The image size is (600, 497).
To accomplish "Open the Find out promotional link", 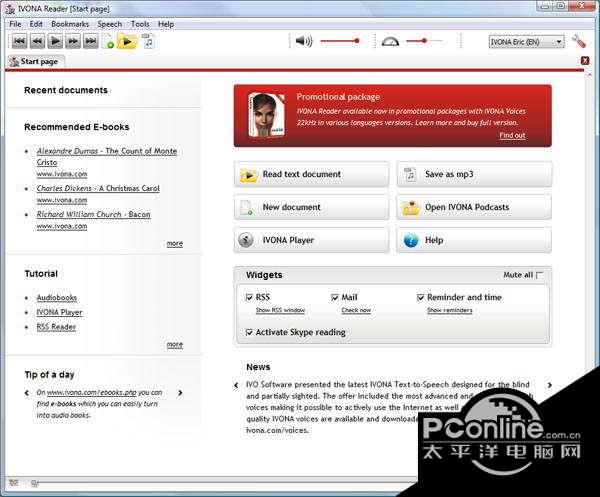I will (512, 135).
